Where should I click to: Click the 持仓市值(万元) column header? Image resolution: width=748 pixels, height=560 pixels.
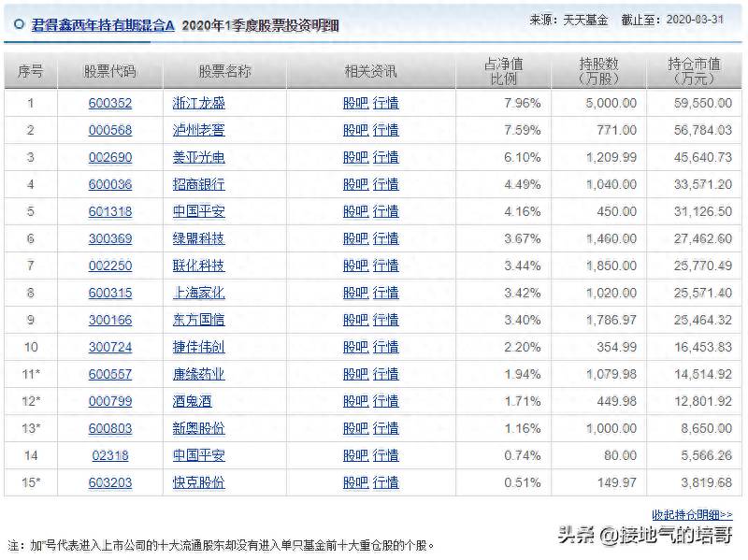[694, 71]
